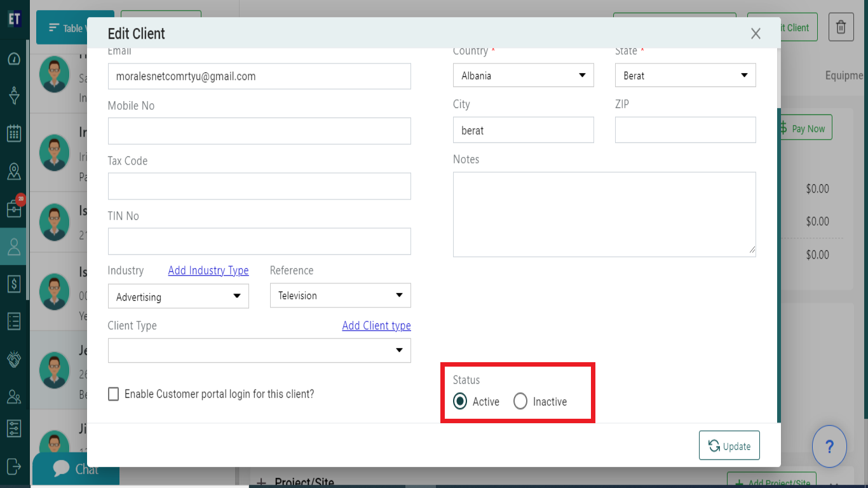868x488 pixels.
Task: Click the Notes text area
Action: tap(604, 214)
